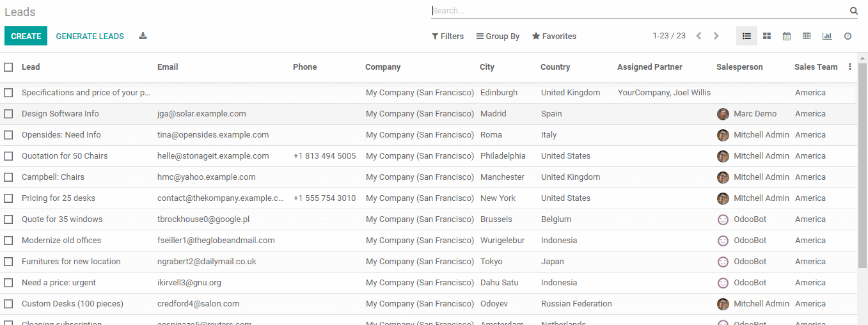Open optional columns menu in header
Screen dimensions: 868x325
(849, 67)
